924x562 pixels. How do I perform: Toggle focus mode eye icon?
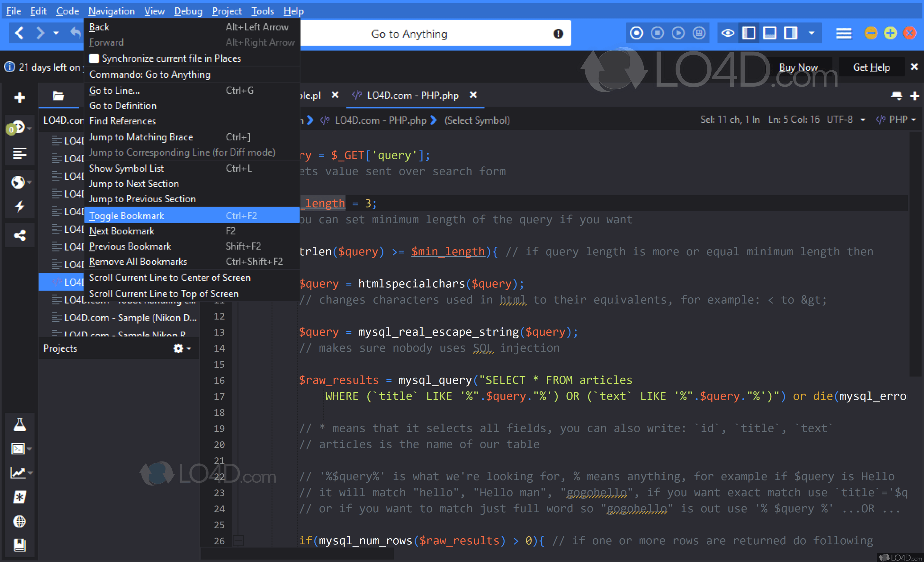[728, 33]
